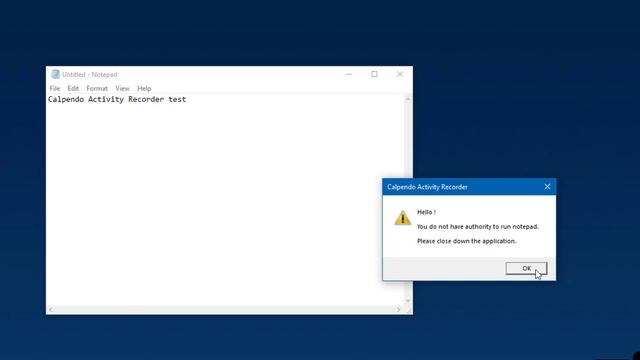Open the File menu in Notepad
The image size is (640, 360).
pyautogui.click(x=55, y=88)
